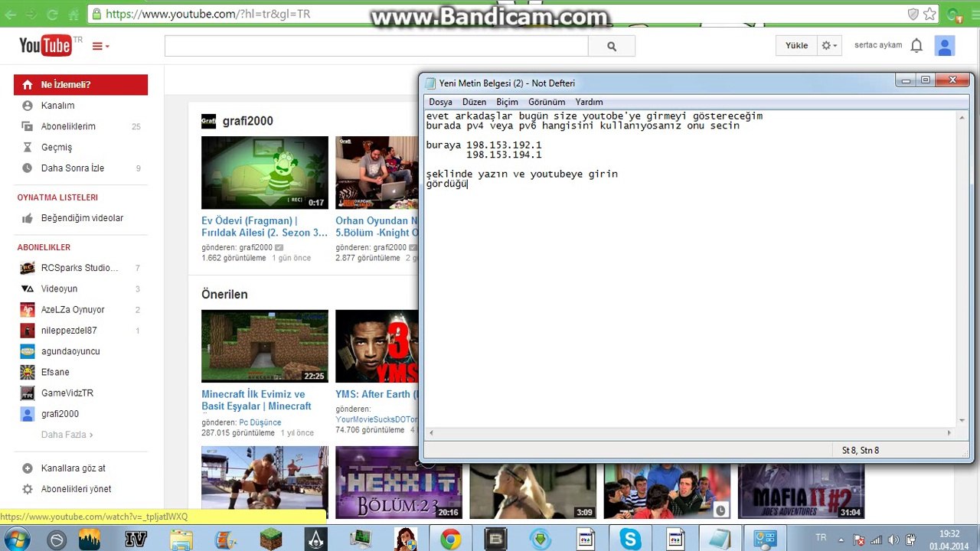Click the Chrome back arrow
Screen dimensions: 980x551
(x=11, y=14)
